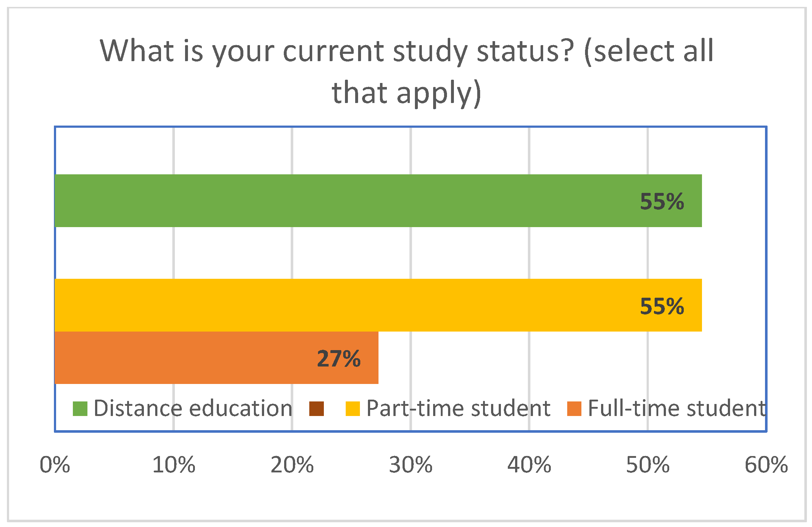The image size is (812, 527).
Task: Click the 40% axis label
Action: pyautogui.click(x=529, y=465)
